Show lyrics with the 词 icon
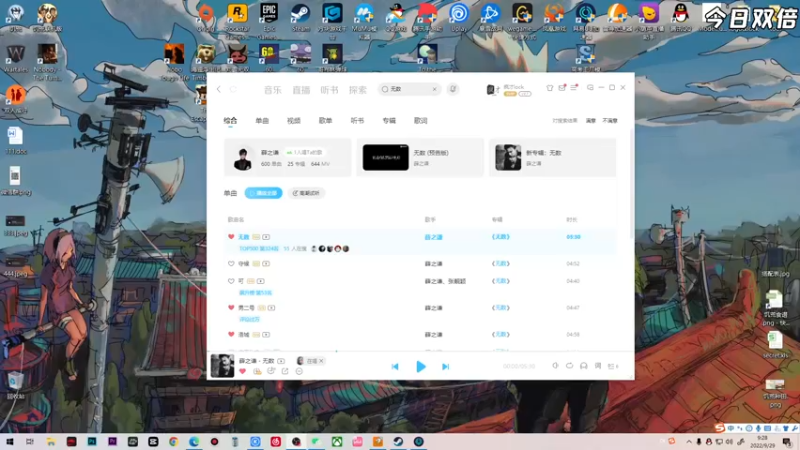 coord(598,366)
